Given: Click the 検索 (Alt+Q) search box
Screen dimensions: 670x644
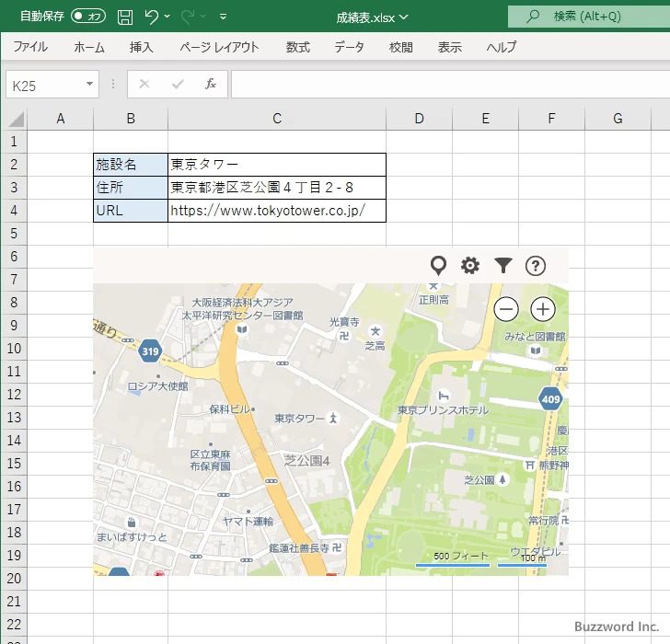Looking at the screenshot, I should pyautogui.click(x=589, y=17).
